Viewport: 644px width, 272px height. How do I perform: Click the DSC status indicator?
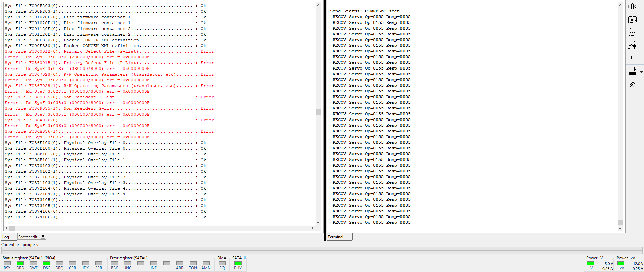[x=46, y=263]
